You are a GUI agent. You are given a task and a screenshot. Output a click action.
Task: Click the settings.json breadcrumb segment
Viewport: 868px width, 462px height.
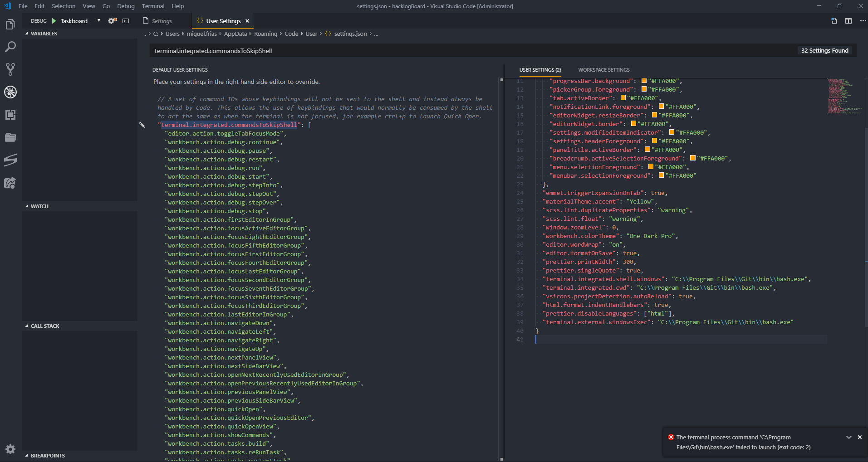pos(351,34)
